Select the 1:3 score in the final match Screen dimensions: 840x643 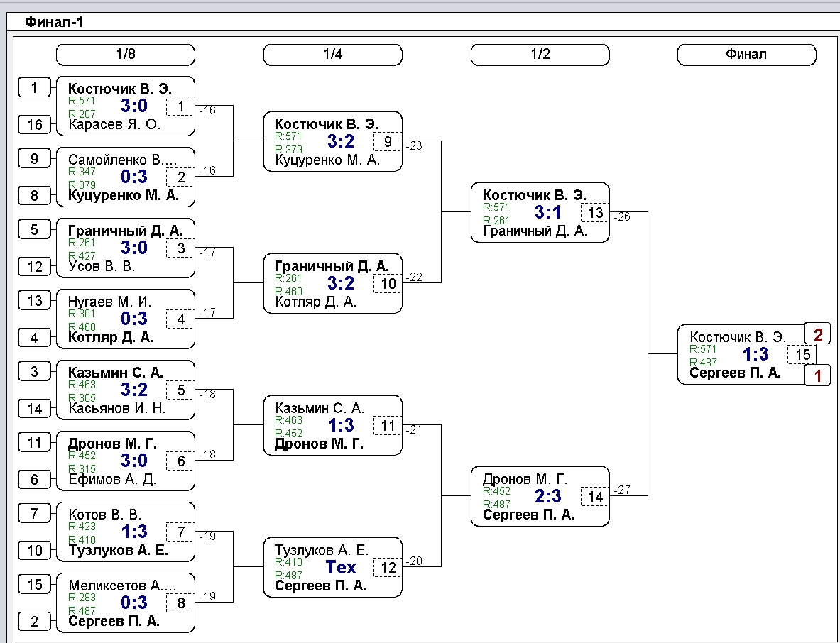(x=756, y=354)
